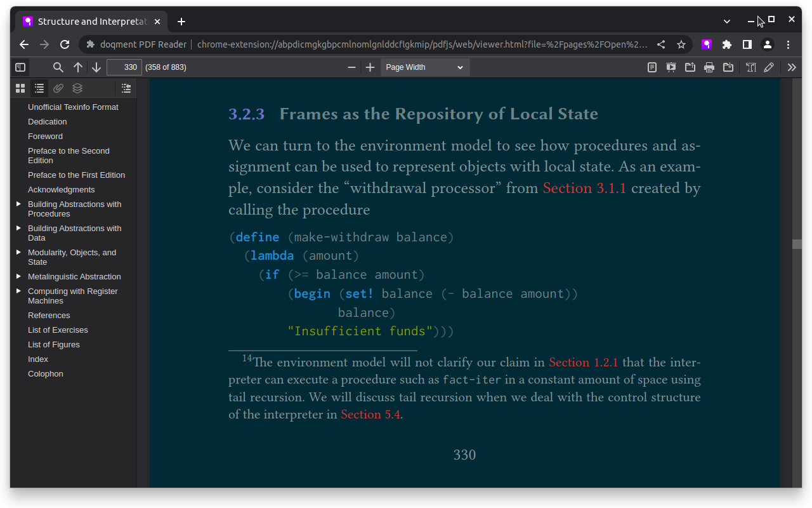Screen dimensions: 812x508
Task: Open the find-in-document search tool
Action: click(x=58, y=67)
